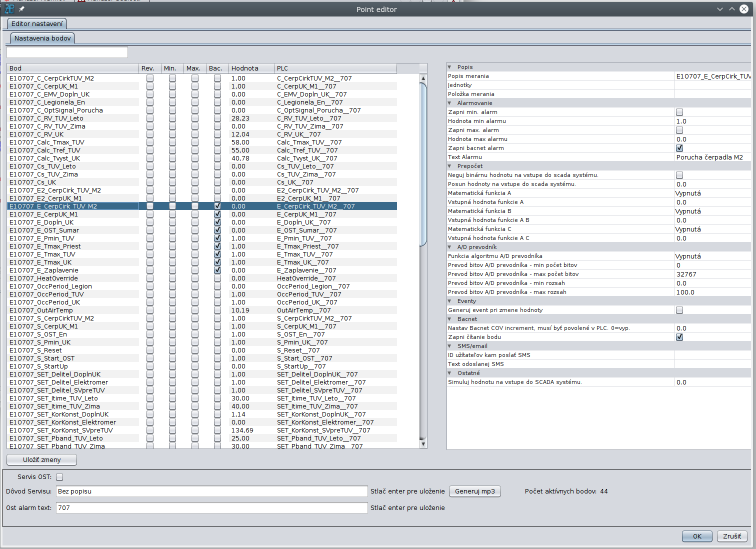
Task: Toggle Rev. checkbox for E10707_C_CerpCirkTUV_M2
Action: [150, 78]
